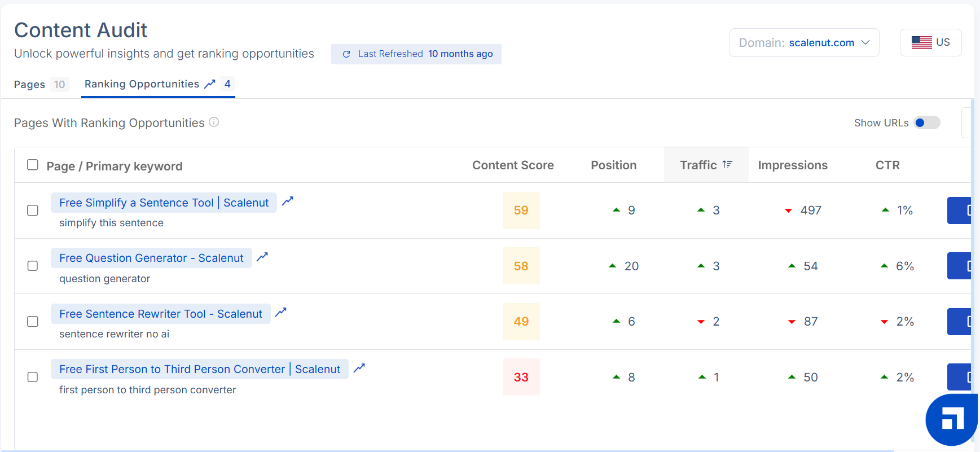The image size is (980, 452).
Task: Open the Domain scalenut.com dropdown
Action: [804, 43]
